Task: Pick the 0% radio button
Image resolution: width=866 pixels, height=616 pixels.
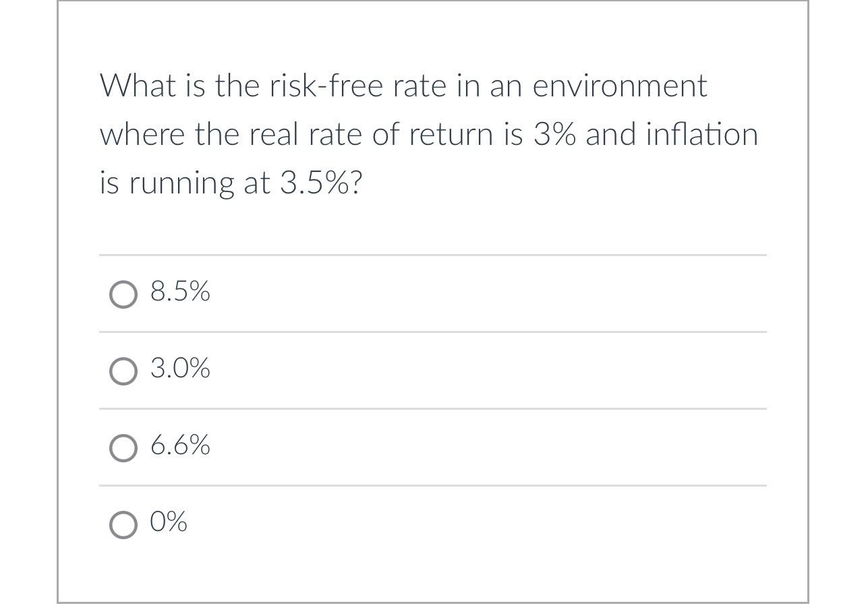Action: point(123,525)
